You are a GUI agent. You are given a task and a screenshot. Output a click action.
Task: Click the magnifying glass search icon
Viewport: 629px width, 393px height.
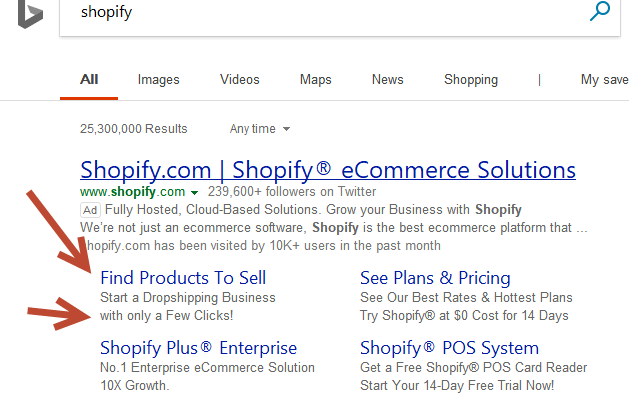click(600, 11)
